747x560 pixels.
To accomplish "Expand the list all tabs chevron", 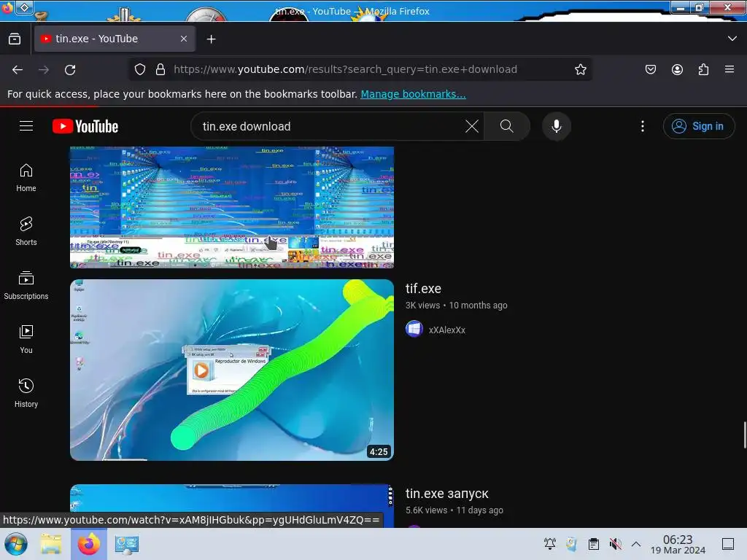I will (732, 39).
